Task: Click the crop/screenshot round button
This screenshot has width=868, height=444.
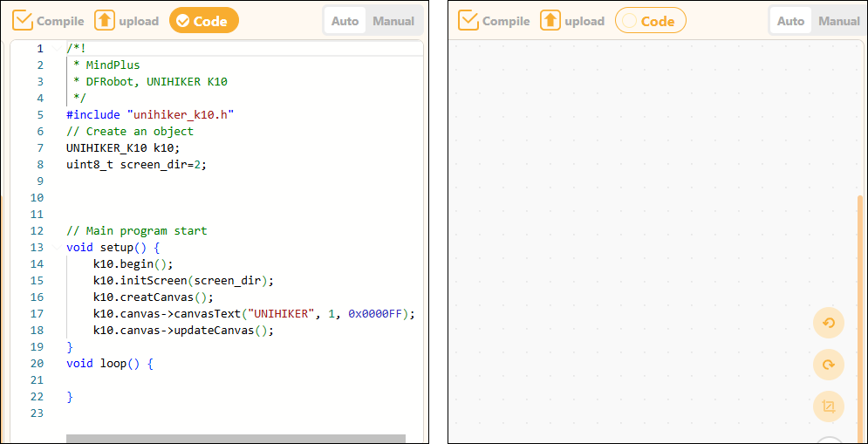Action: click(829, 406)
